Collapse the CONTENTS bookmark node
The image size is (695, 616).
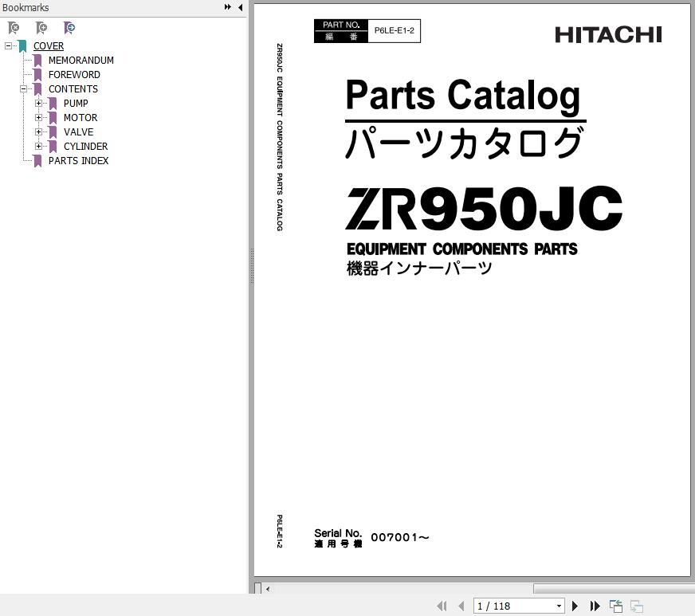tap(23, 88)
